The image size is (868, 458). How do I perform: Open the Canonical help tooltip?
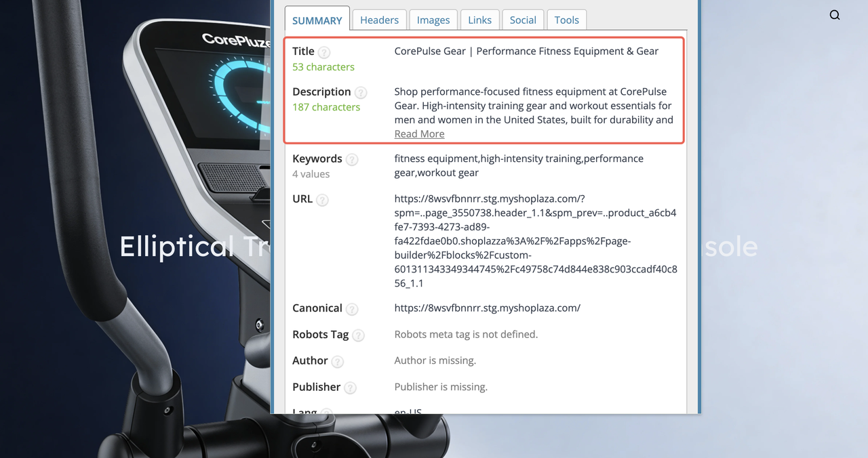(352, 309)
